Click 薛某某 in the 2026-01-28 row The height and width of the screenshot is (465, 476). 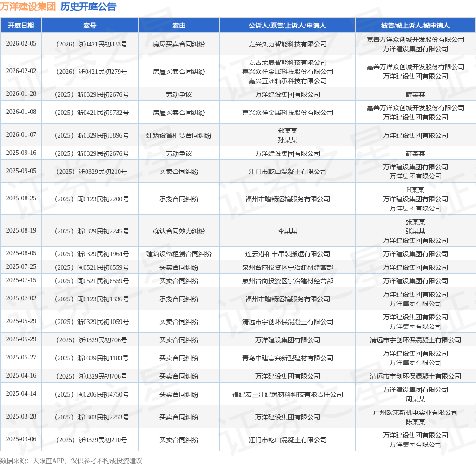point(415,94)
